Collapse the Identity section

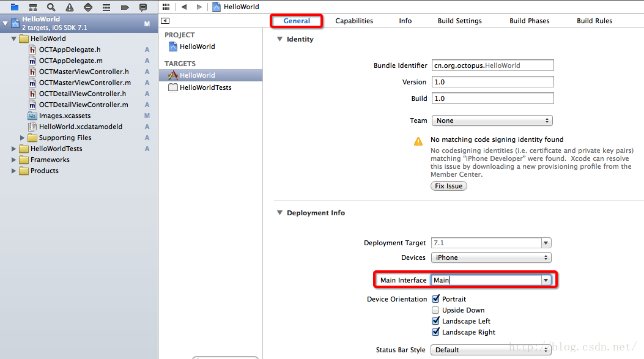coord(279,39)
